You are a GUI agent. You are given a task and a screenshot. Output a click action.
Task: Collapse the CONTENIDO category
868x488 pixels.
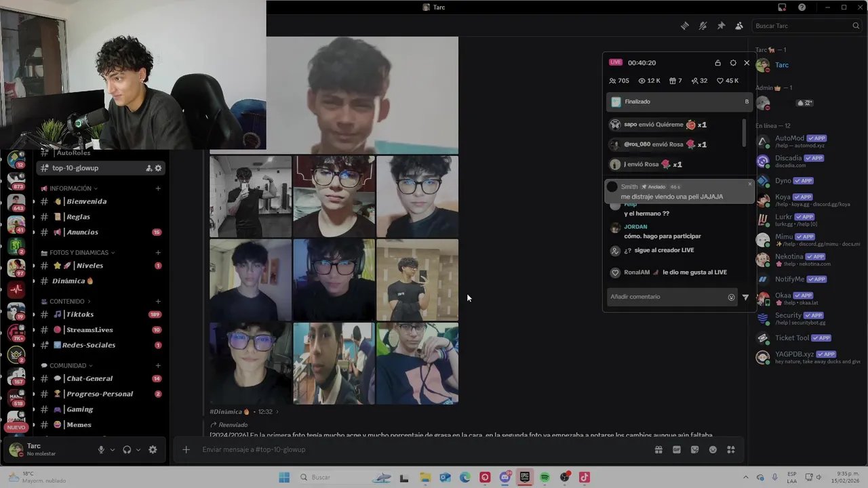coord(66,301)
